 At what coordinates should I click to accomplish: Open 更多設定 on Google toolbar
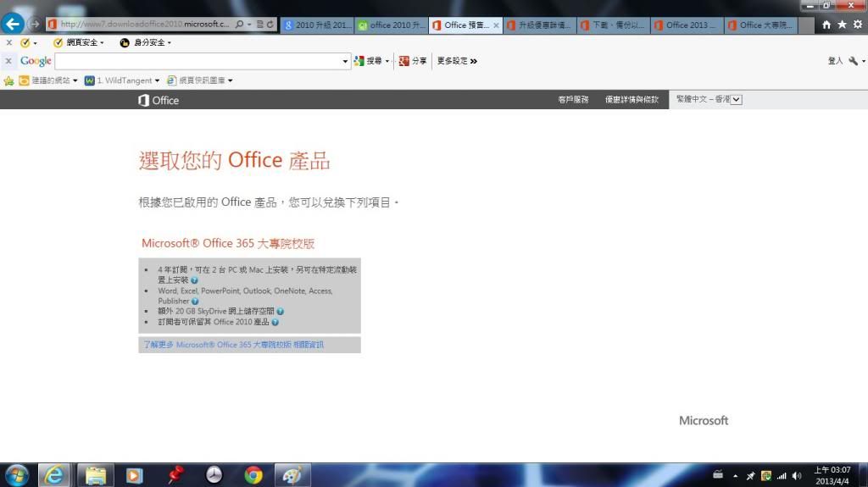click(457, 61)
